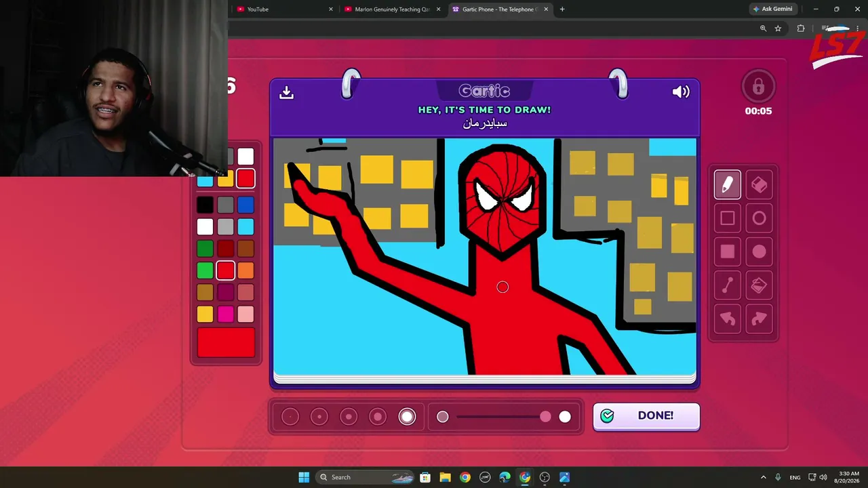868x488 pixels.
Task: Switch to the YouTube browser tab
Action: [285, 9]
